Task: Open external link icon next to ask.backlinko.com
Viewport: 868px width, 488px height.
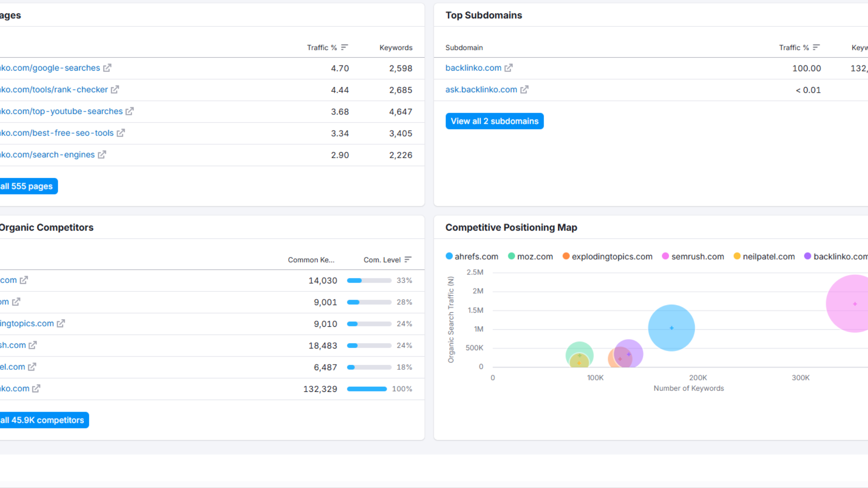Action: click(x=524, y=90)
